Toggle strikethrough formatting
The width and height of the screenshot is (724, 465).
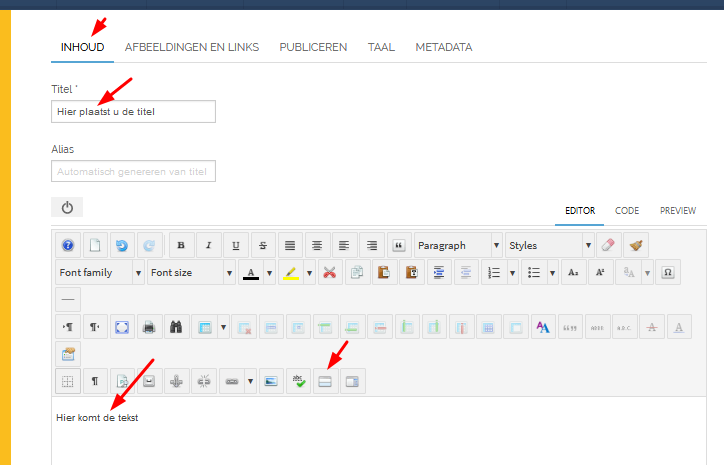[263, 245]
